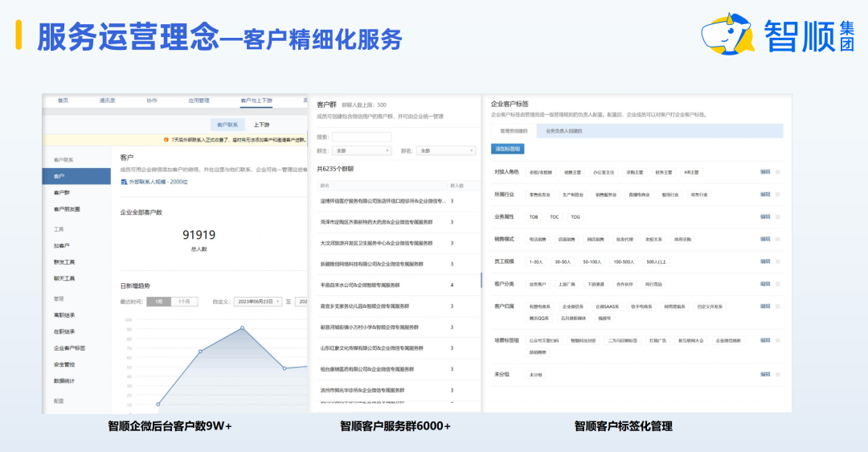Switch to 管理员创建的 tags tab
Screen dimensions: 868x452
tap(514, 131)
